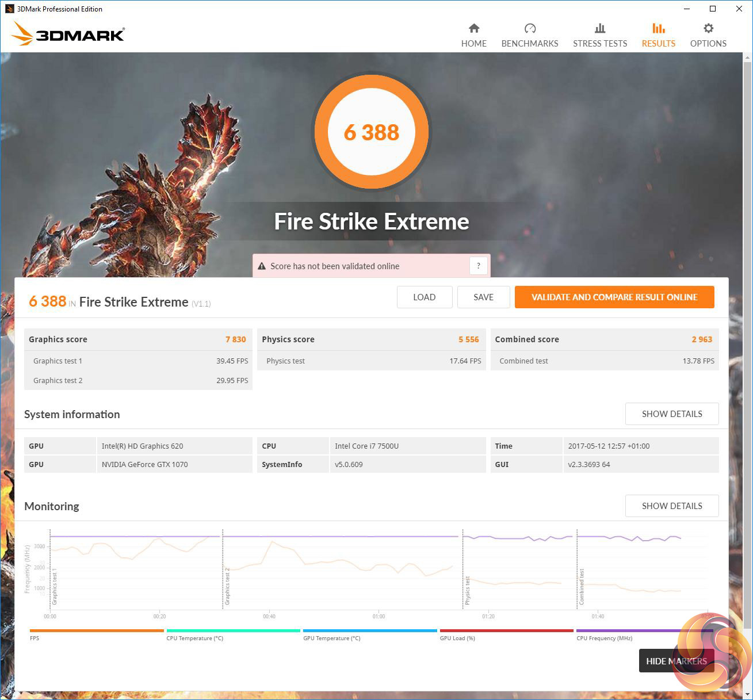
Task: Select the Intel Core i7 7500U cell
Action: [x=408, y=446]
